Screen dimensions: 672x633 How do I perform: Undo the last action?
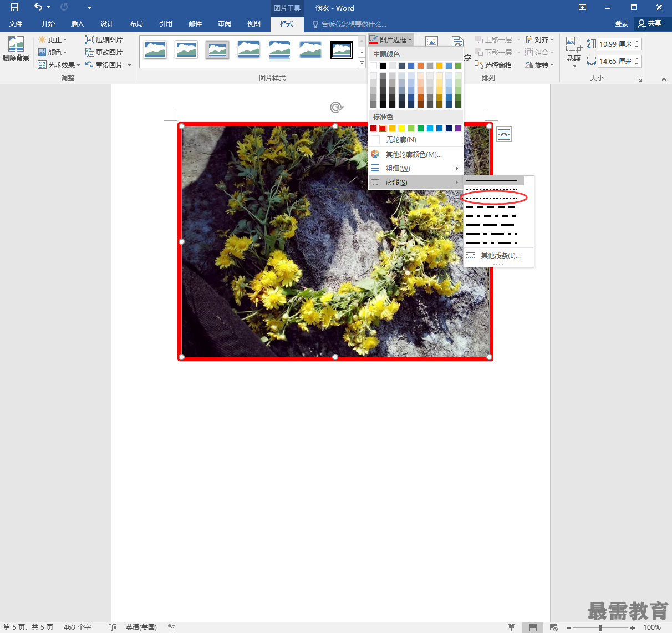click(38, 7)
